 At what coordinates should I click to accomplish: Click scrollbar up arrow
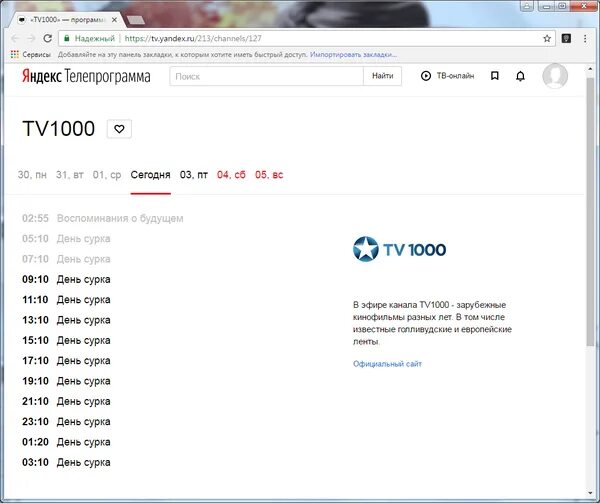click(x=590, y=70)
